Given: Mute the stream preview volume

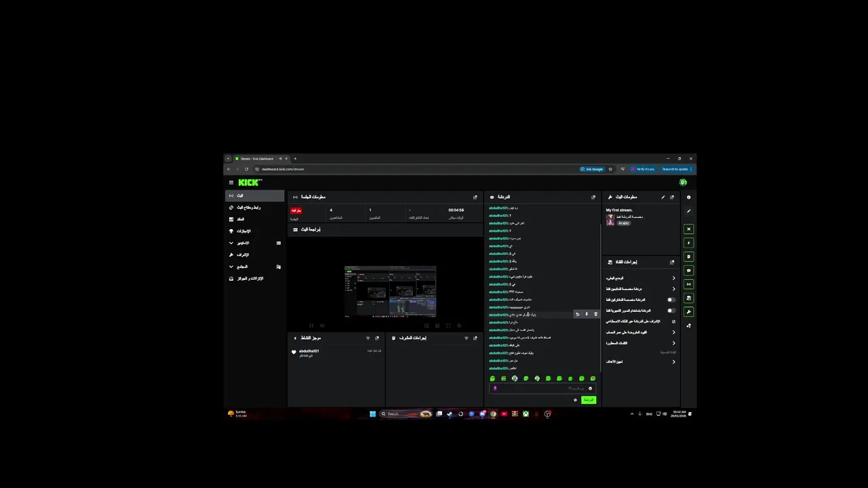Looking at the screenshot, I should [x=322, y=325].
